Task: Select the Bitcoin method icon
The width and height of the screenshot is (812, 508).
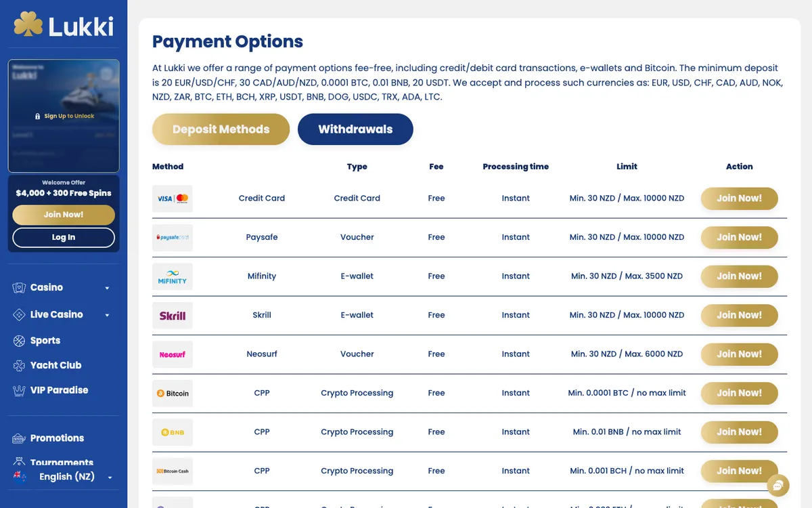Action: [173, 394]
